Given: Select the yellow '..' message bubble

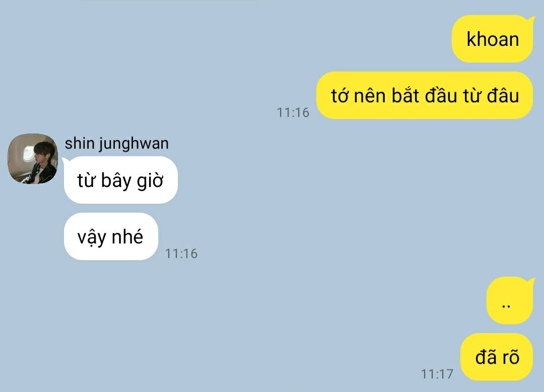Looking at the screenshot, I should click(x=510, y=301).
